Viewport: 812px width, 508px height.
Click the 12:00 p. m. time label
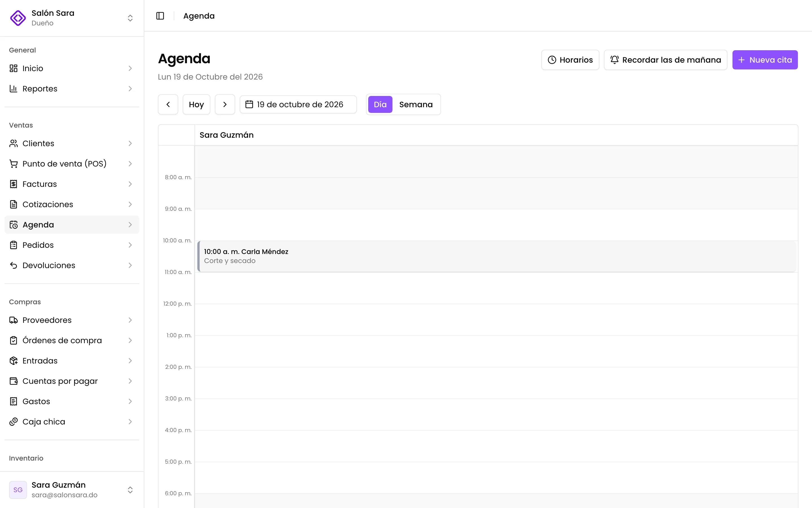click(x=178, y=304)
